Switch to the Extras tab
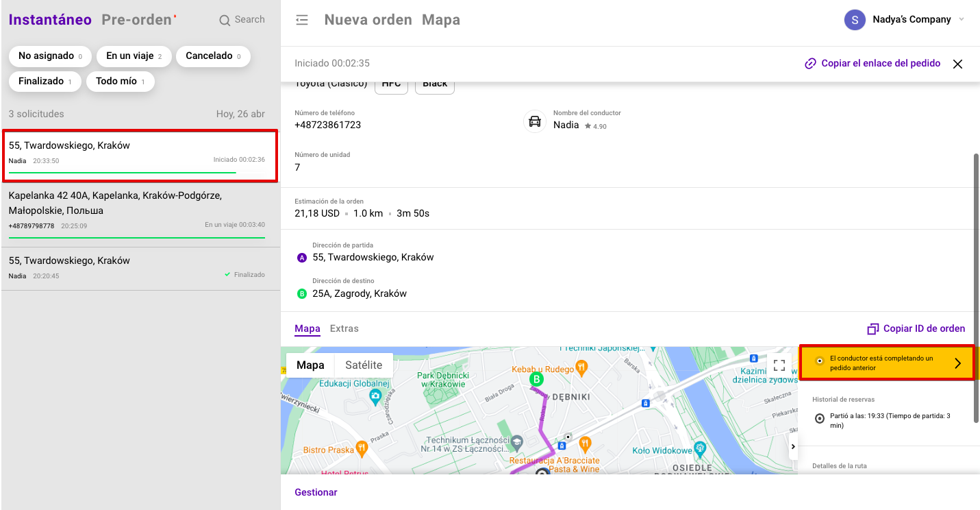The width and height of the screenshot is (980, 510). click(x=344, y=329)
